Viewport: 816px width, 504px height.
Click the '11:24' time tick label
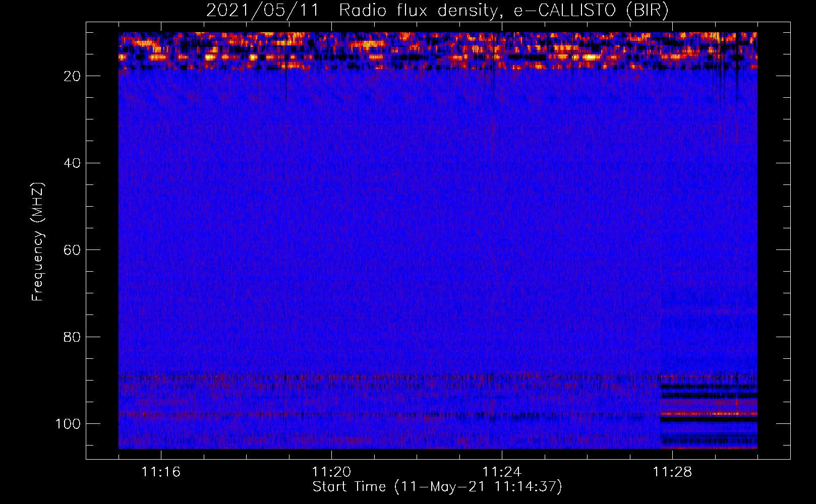(x=502, y=472)
